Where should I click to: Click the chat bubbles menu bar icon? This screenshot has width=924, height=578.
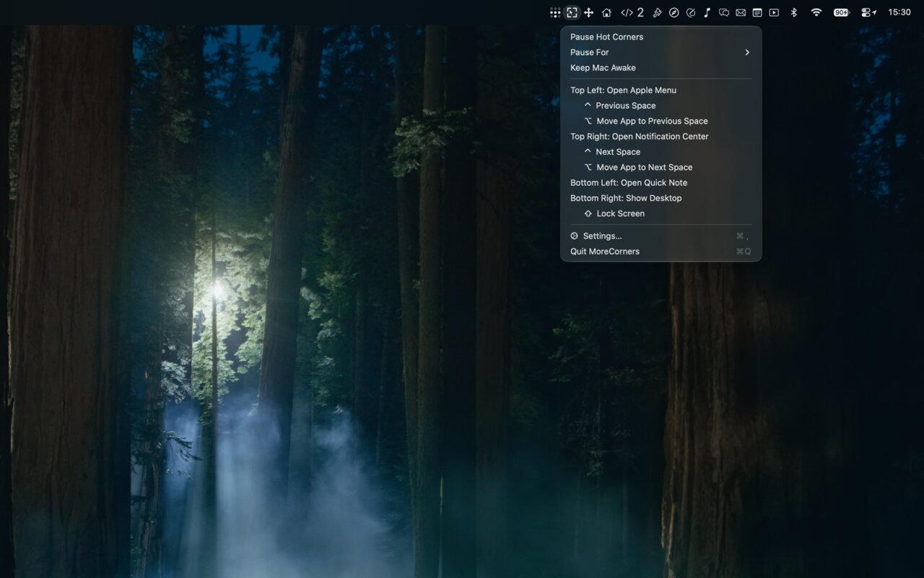(x=724, y=12)
